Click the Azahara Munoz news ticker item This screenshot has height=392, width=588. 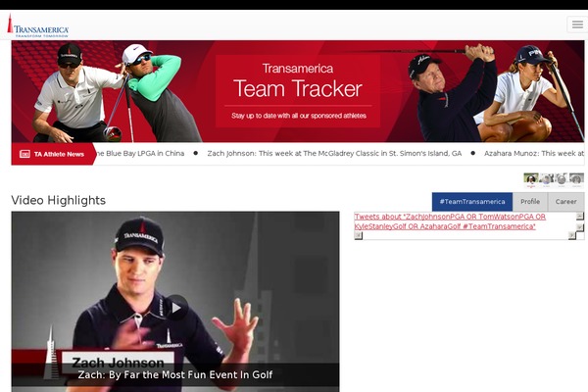pos(534,154)
